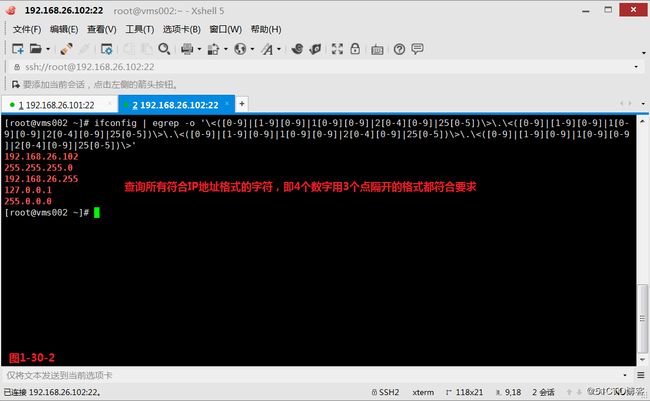Open the compose bar hamburger menu

pyautogui.click(x=641, y=375)
